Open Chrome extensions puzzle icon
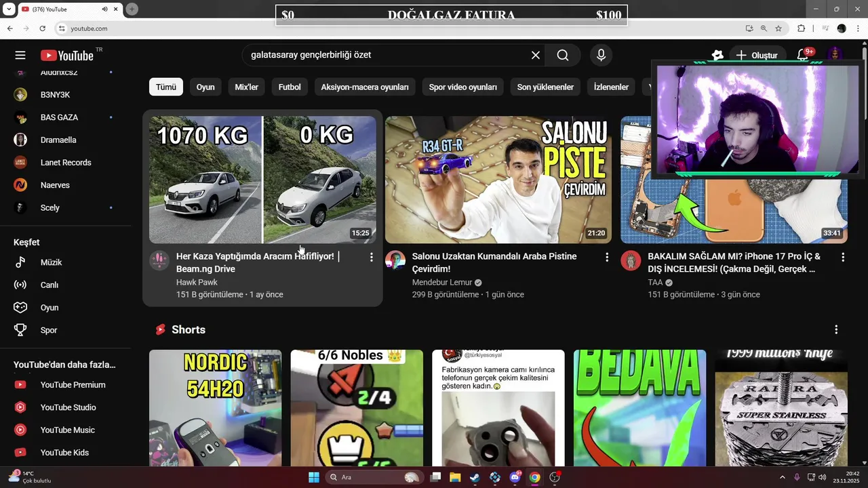 [802, 28]
